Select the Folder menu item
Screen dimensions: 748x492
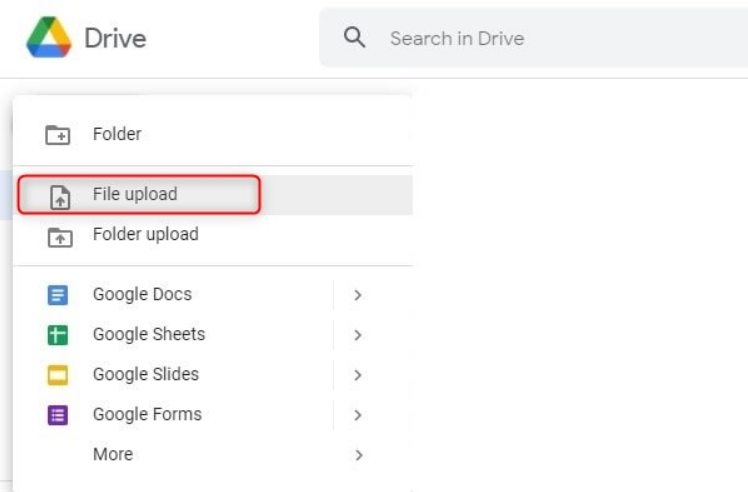[117, 134]
